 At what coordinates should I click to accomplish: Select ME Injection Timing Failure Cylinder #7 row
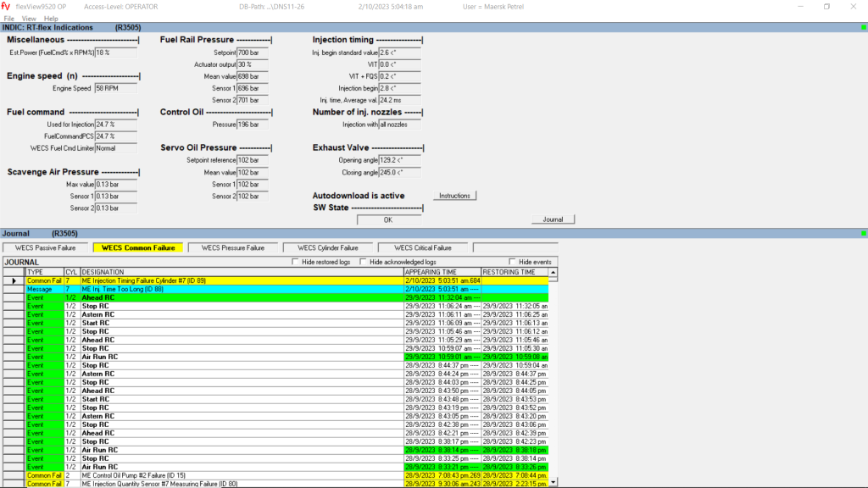click(x=242, y=280)
